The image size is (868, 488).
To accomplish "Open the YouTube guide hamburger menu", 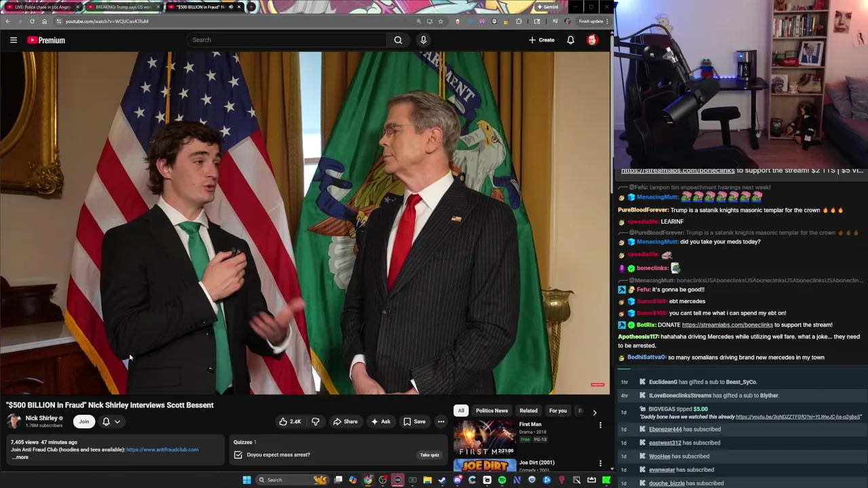I will click(13, 40).
